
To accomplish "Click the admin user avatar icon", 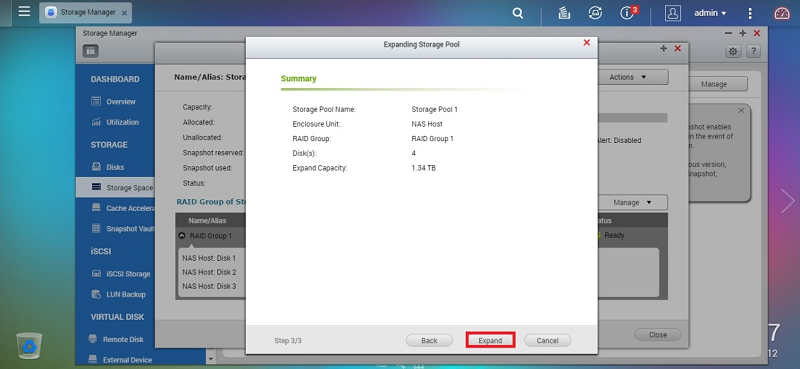I will tap(673, 13).
